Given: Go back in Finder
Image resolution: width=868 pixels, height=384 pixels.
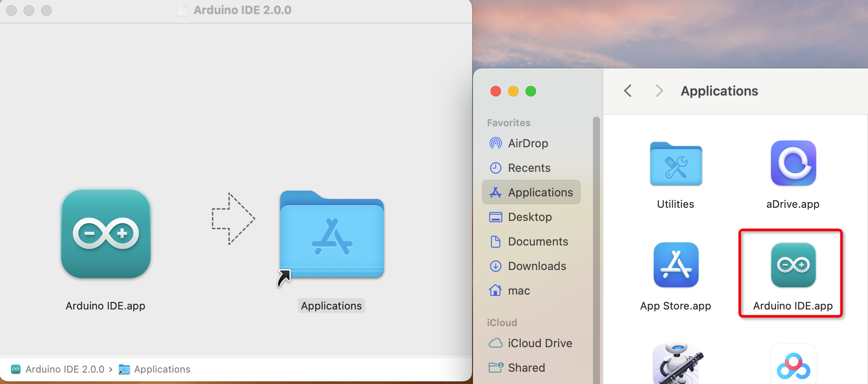Looking at the screenshot, I should 628,91.
